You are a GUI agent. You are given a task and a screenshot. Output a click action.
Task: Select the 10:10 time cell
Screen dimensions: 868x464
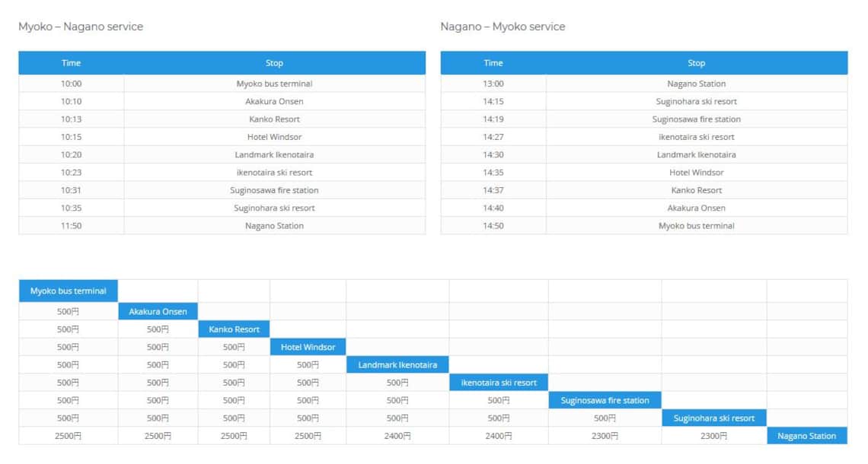pyautogui.click(x=72, y=101)
